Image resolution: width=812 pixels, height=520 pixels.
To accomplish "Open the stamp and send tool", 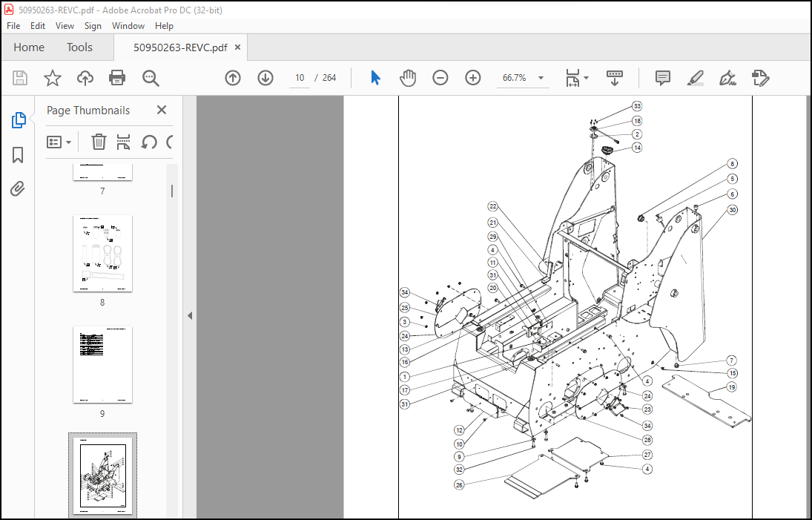I will (x=761, y=78).
